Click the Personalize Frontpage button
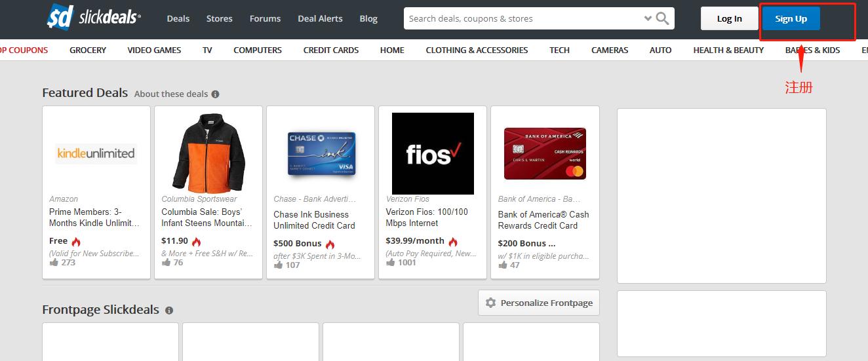 539,303
